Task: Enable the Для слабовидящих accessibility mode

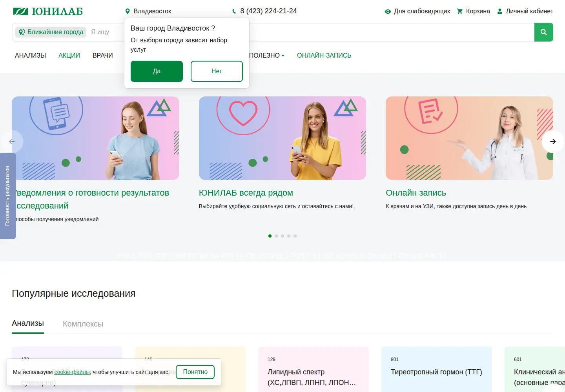Action: coord(417,11)
